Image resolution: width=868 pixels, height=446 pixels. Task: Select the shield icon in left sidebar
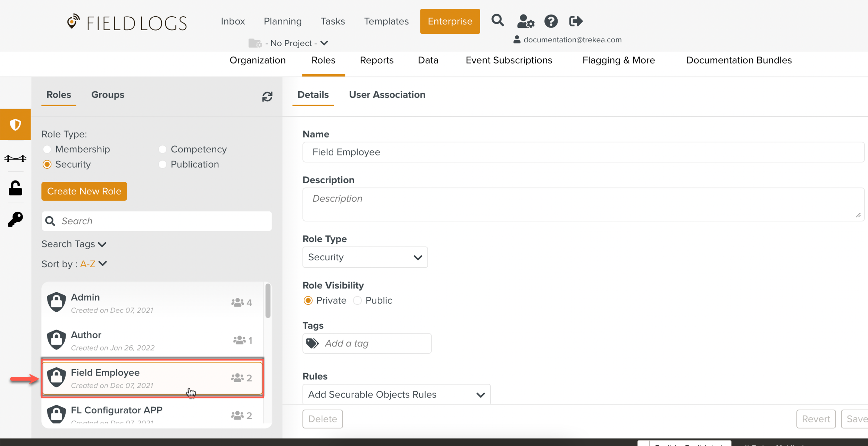[x=15, y=125]
